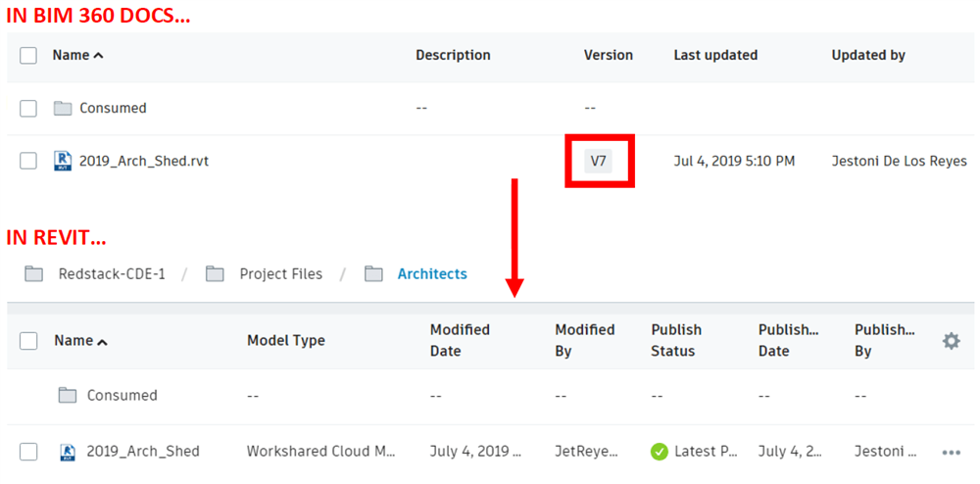
Task: Open 2019_Arch_Shed model name in Revit
Action: 143,451
